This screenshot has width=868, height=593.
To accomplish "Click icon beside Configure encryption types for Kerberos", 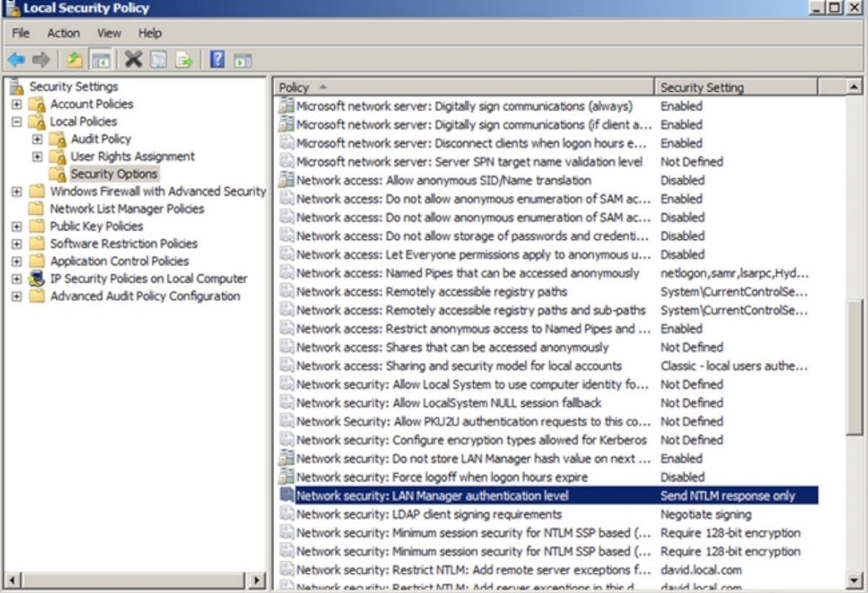I will click(286, 440).
